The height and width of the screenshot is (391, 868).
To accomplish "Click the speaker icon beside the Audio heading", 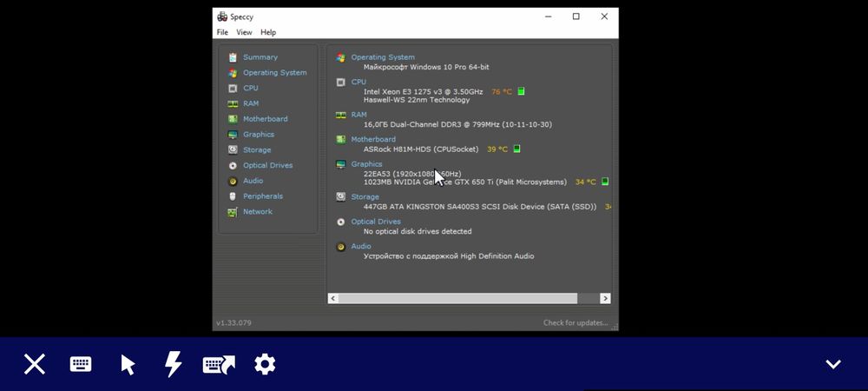I will tap(340, 247).
